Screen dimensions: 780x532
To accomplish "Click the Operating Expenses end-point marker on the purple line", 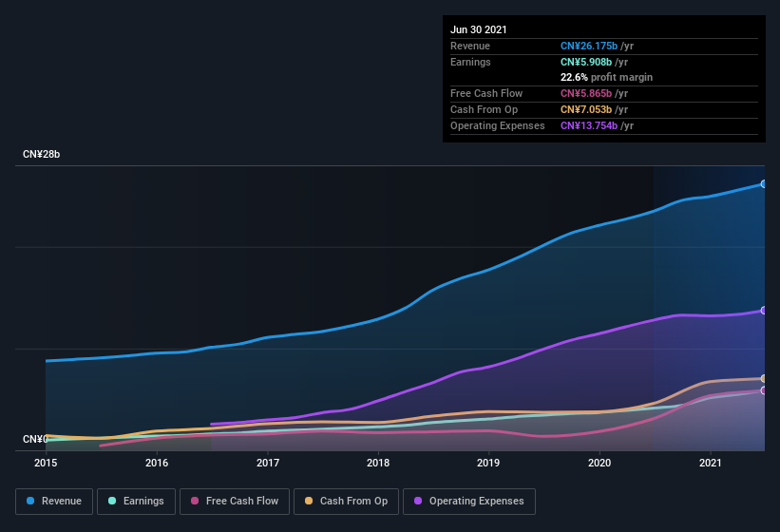I will 763,311.
